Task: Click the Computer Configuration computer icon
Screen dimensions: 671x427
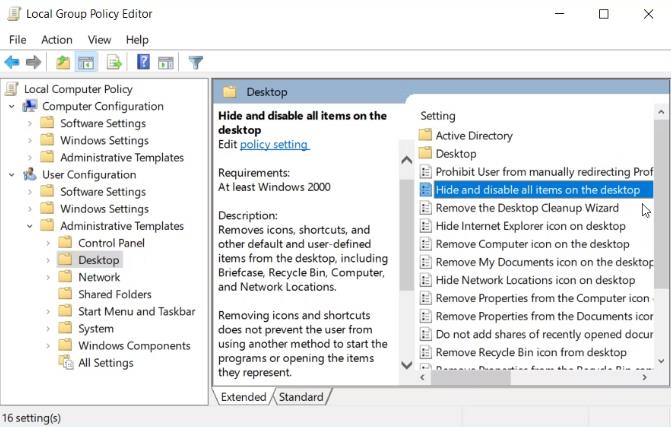Action: click(30, 106)
